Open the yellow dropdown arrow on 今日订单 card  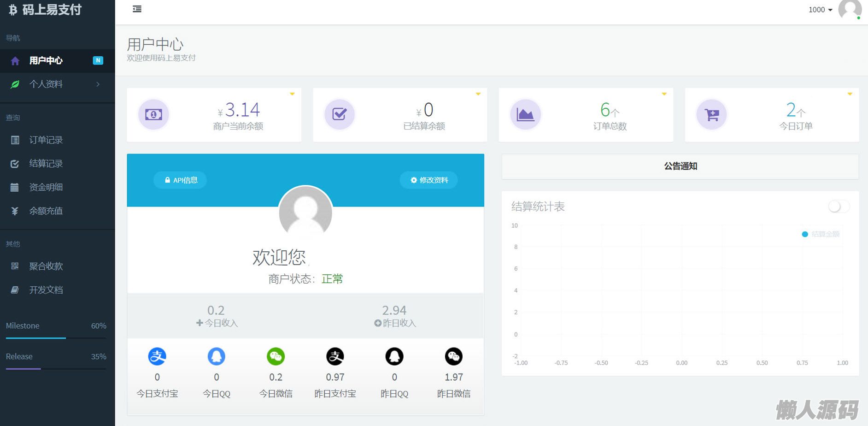click(850, 94)
